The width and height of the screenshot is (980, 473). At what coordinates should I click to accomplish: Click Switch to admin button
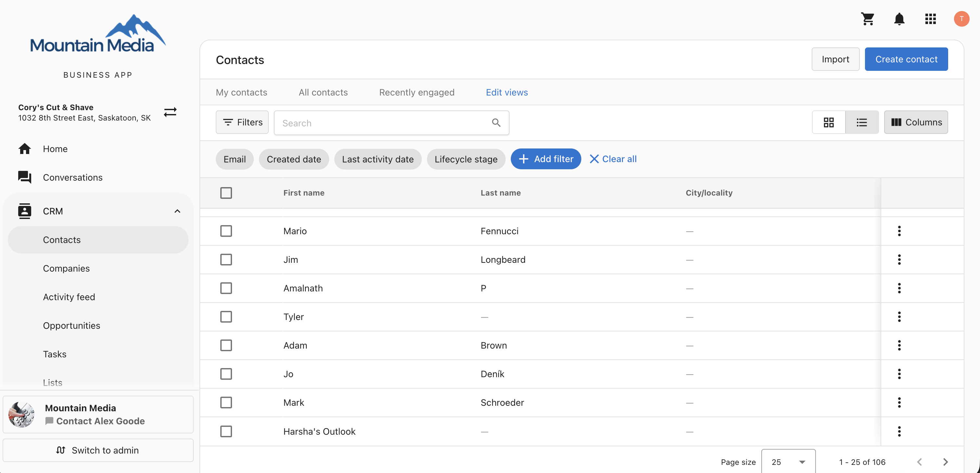[98, 450]
